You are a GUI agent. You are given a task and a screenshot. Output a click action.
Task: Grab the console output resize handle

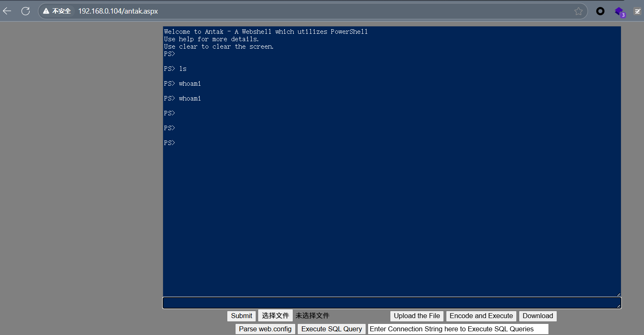(x=618, y=294)
